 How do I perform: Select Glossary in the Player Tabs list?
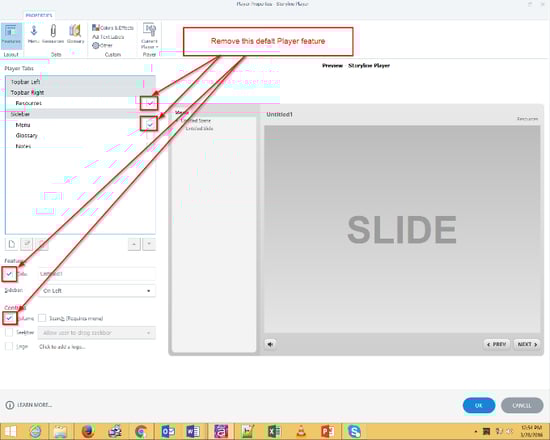coord(27,135)
